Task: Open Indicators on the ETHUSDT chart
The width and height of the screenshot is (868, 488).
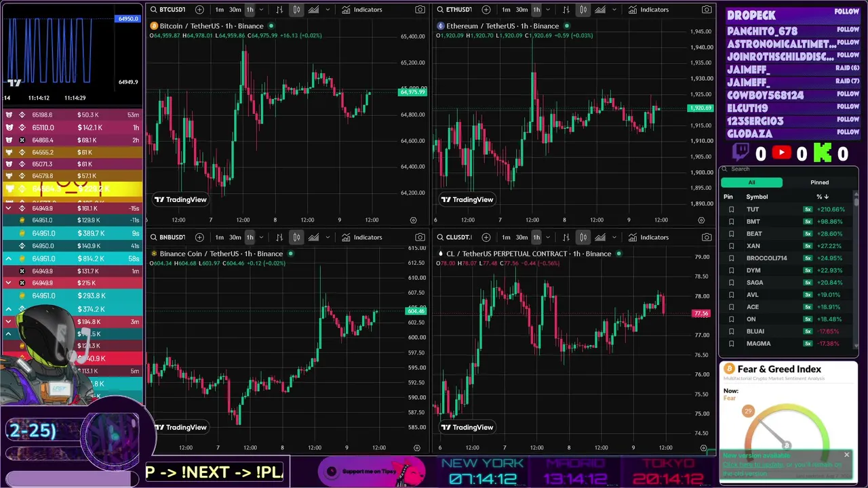Action: [x=649, y=9]
